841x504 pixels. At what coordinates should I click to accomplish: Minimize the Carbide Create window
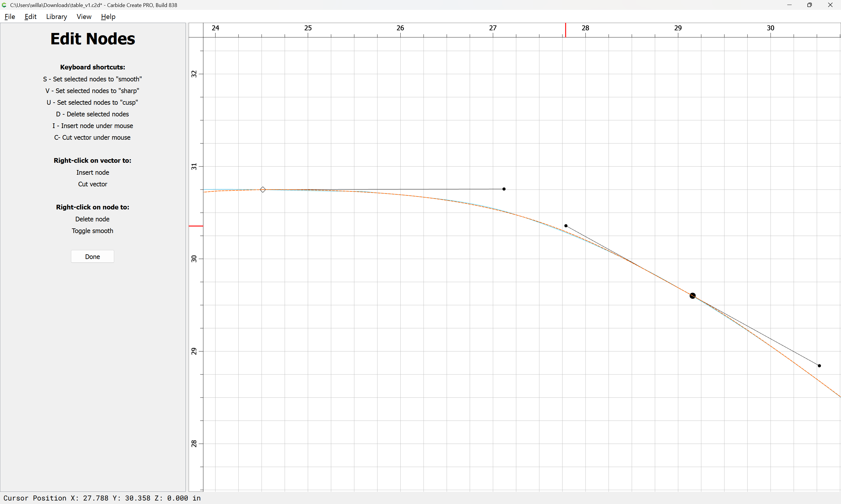click(x=789, y=5)
